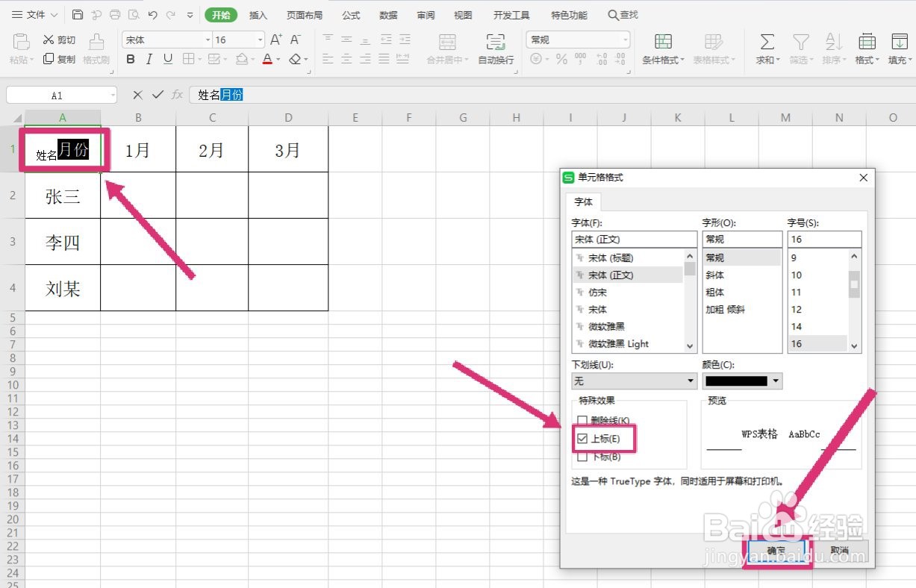
Task: Click the fx Insert Function icon
Action: pos(178,95)
